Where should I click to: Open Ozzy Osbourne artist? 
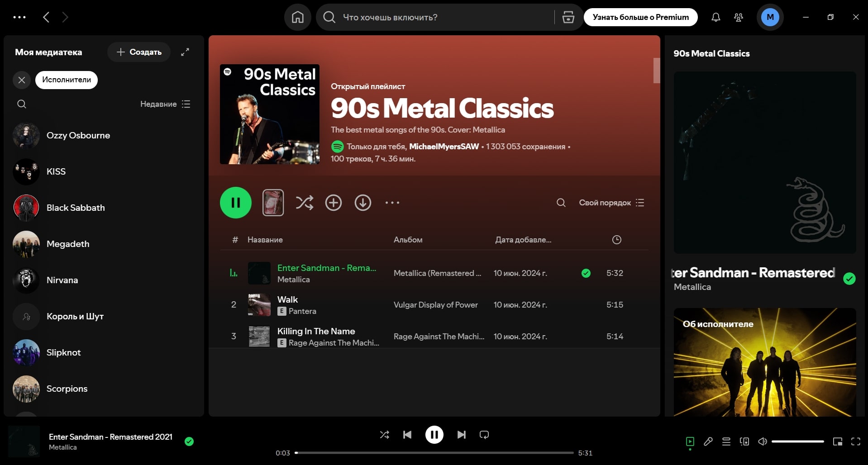(x=104, y=135)
